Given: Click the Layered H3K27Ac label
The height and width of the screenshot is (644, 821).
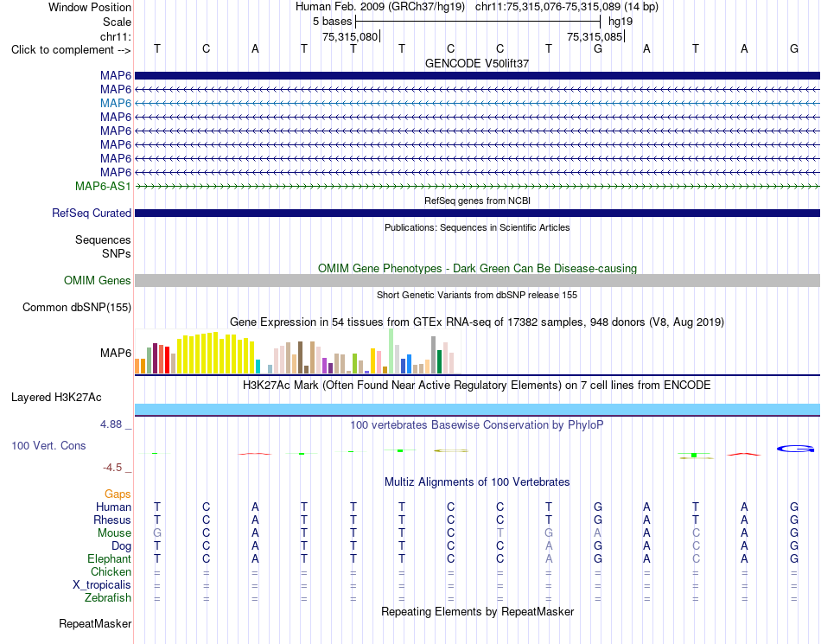Looking at the screenshot, I should click(x=56, y=398).
